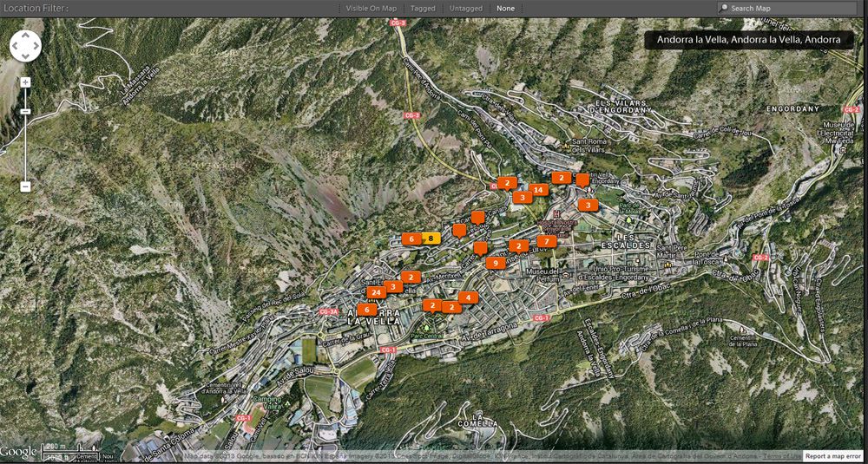
Task: Click the zoom slider handle
Action: point(25,112)
